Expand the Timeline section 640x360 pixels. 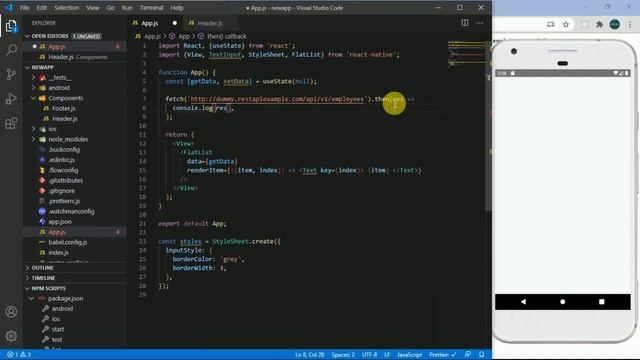(43, 278)
